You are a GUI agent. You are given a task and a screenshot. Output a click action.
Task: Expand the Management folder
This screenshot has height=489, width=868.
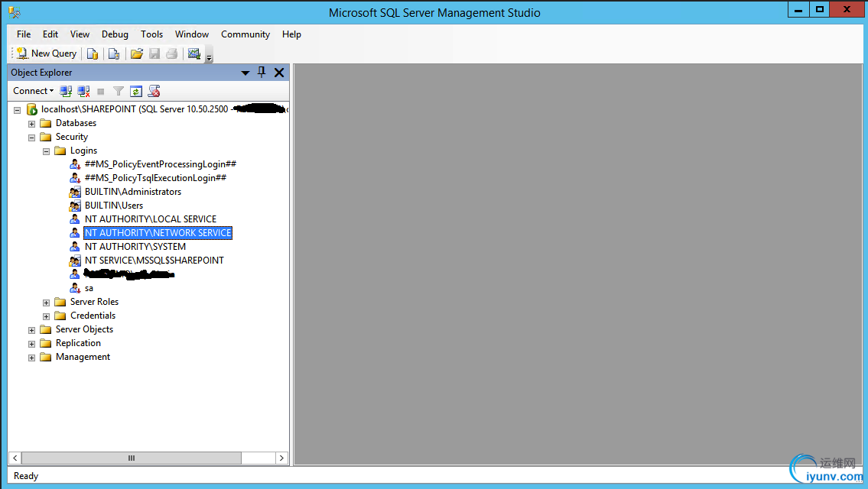31,358
